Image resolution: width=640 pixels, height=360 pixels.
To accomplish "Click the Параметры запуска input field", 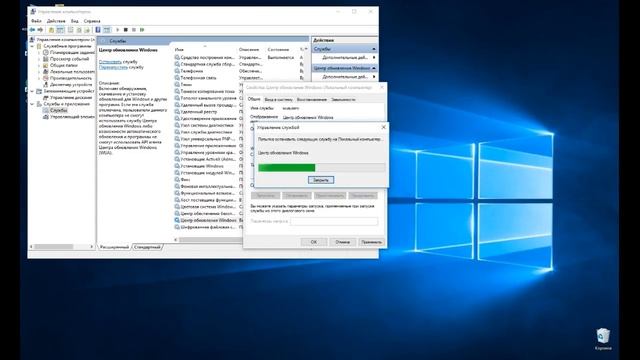I will [334, 221].
